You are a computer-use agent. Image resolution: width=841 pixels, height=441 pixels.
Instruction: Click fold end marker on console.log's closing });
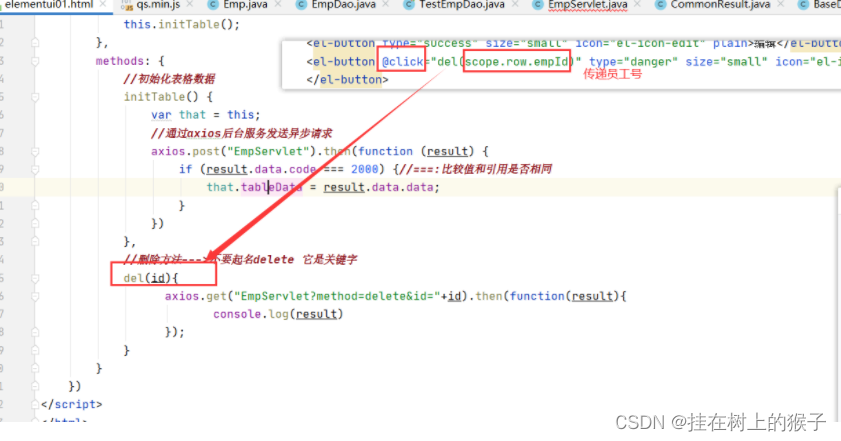point(35,333)
